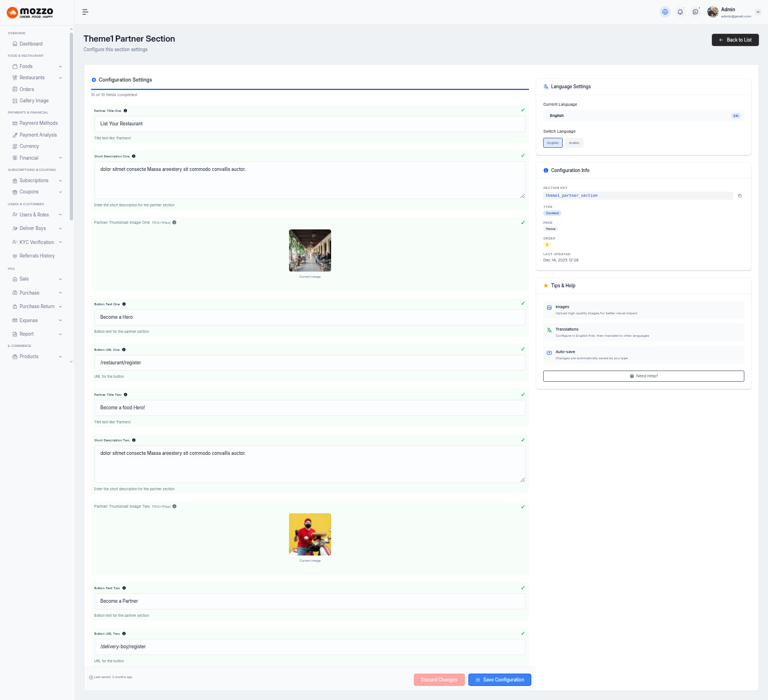Click the Back to List button
The image size is (768, 700).
735,40
